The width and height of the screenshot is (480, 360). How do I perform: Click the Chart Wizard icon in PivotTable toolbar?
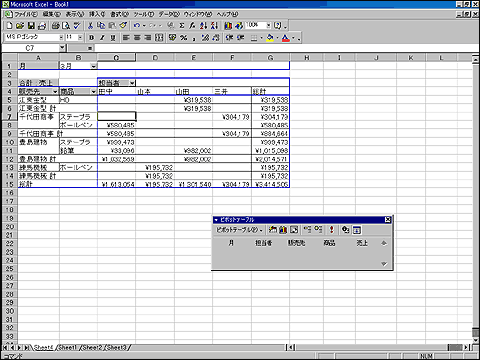coord(283,230)
